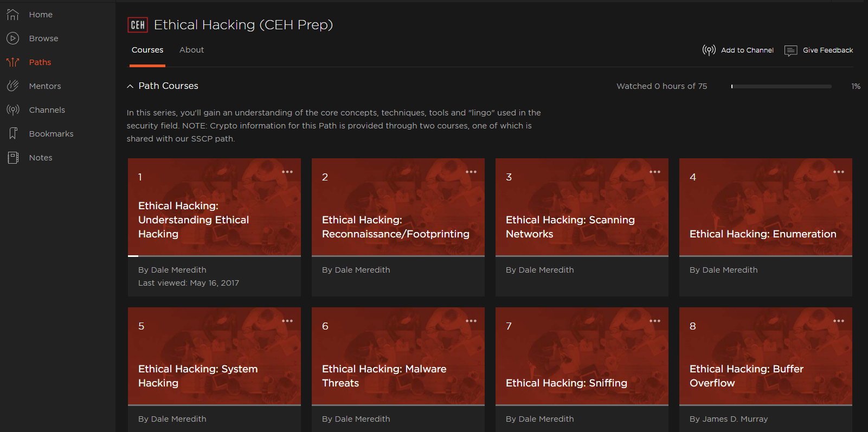Open the Scanning Networks course thumbnail
This screenshot has width=868, height=432.
[581, 207]
